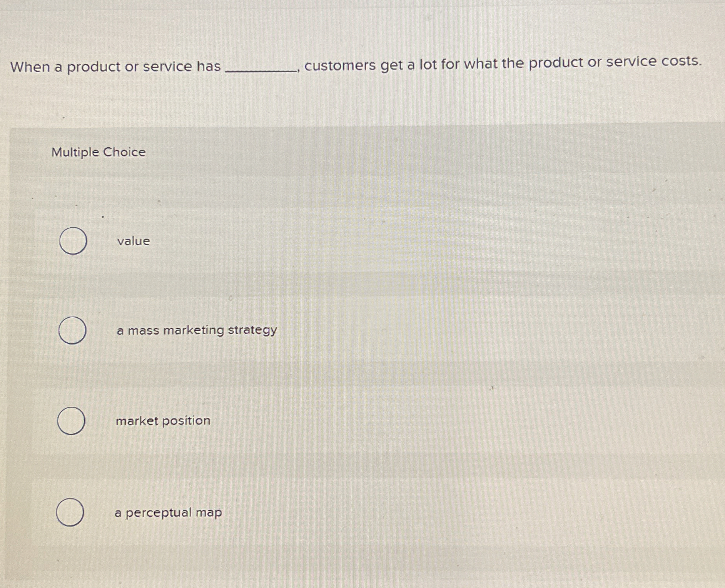Click the phrase "When a product or service has"
Viewport: 725px width, 588px height.
[115, 67]
